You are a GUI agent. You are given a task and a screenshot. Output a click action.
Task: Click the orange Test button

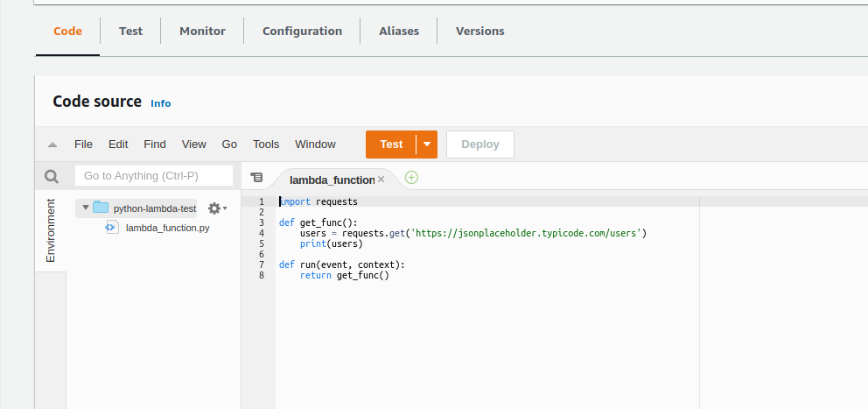click(x=391, y=145)
